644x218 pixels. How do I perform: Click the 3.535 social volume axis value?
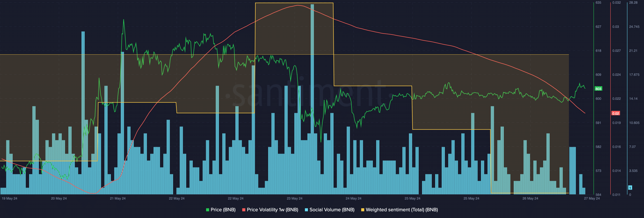(x=633, y=171)
